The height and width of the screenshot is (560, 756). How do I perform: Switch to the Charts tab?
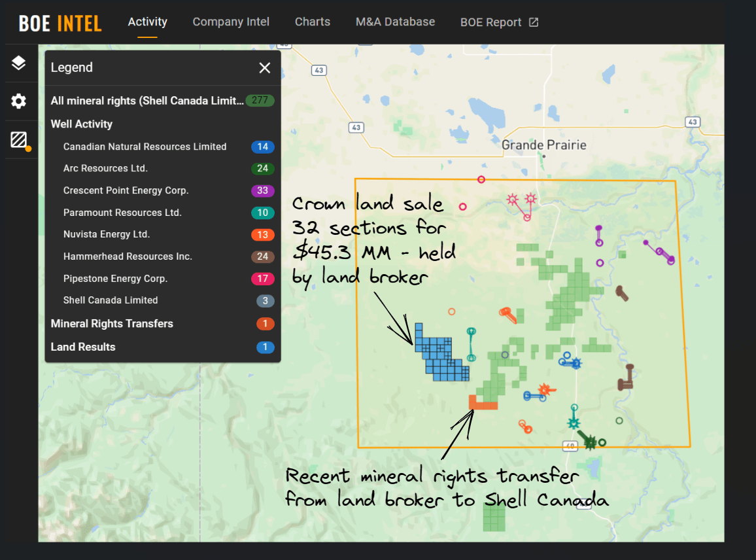313,22
